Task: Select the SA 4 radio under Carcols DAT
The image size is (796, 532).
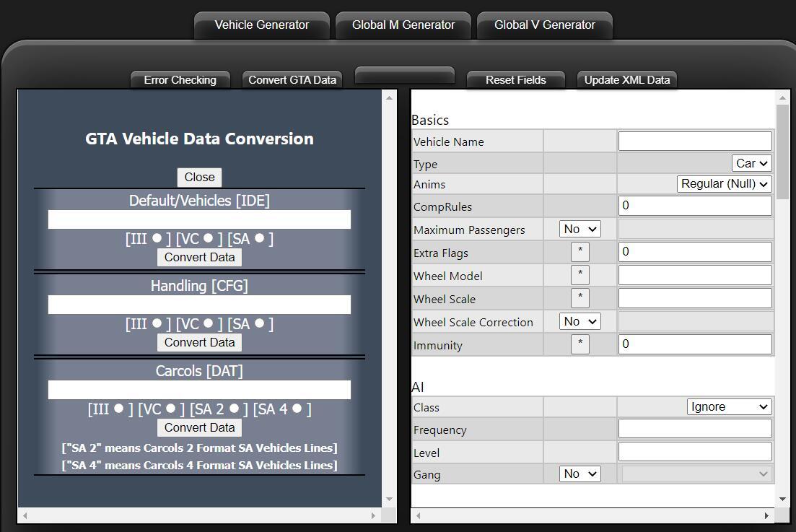Action: (x=297, y=408)
